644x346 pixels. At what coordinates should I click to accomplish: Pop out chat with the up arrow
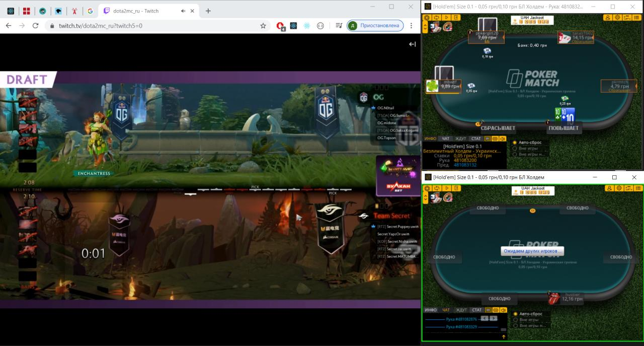503,336
